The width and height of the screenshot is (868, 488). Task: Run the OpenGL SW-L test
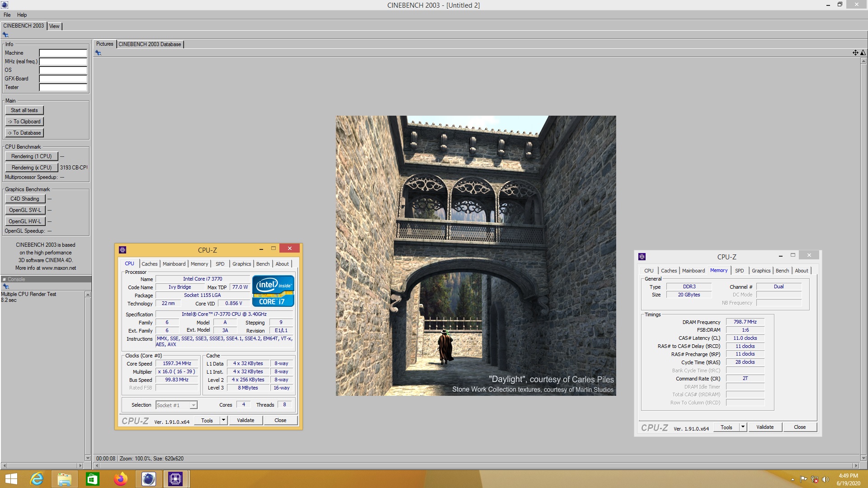coord(25,210)
